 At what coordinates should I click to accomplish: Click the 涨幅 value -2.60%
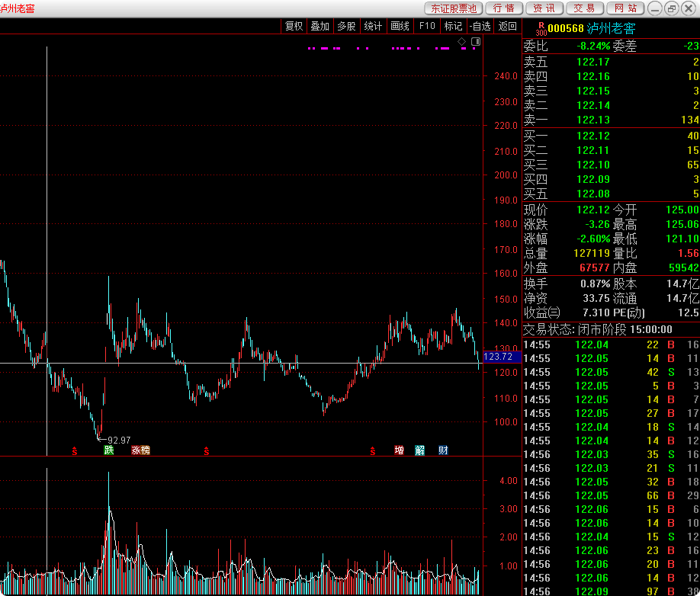click(x=592, y=239)
